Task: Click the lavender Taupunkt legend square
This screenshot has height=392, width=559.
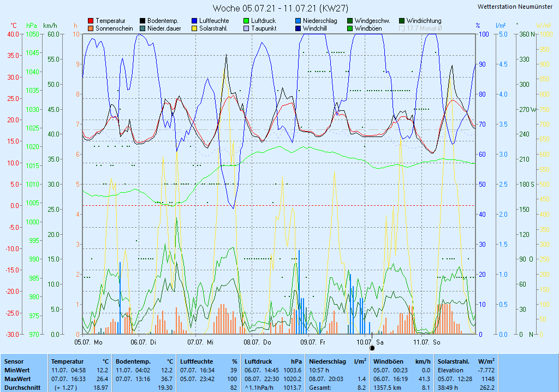Action: pyautogui.click(x=246, y=28)
